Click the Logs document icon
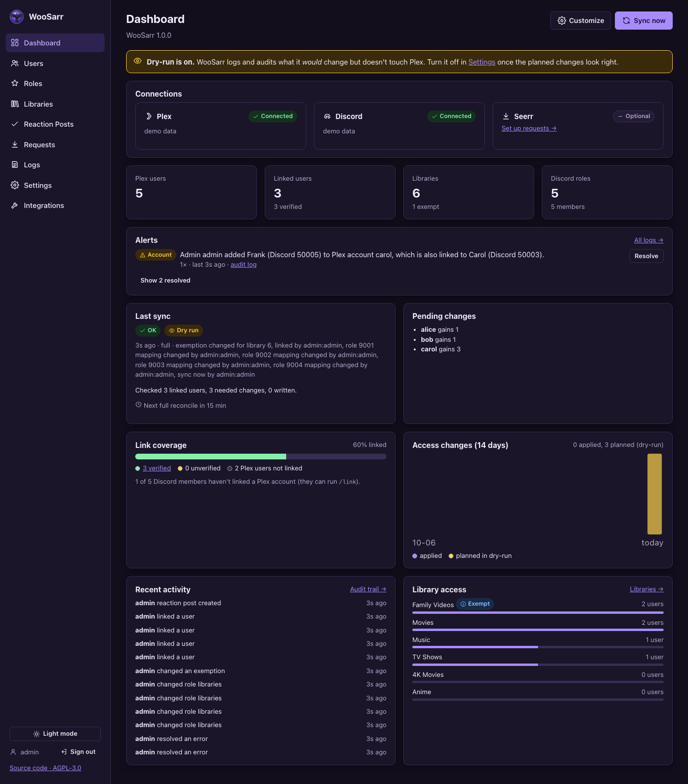The height and width of the screenshot is (784, 688). tap(15, 164)
